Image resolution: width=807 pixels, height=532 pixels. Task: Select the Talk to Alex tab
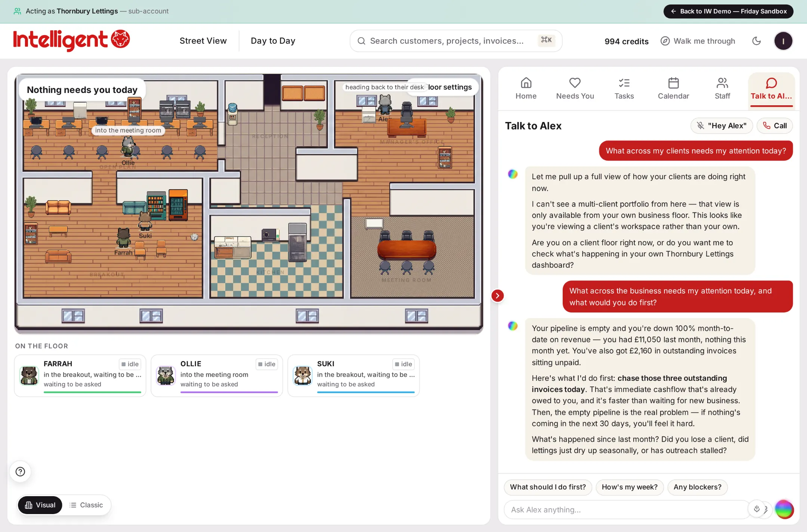pyautogui.click(x=771, y=90)
